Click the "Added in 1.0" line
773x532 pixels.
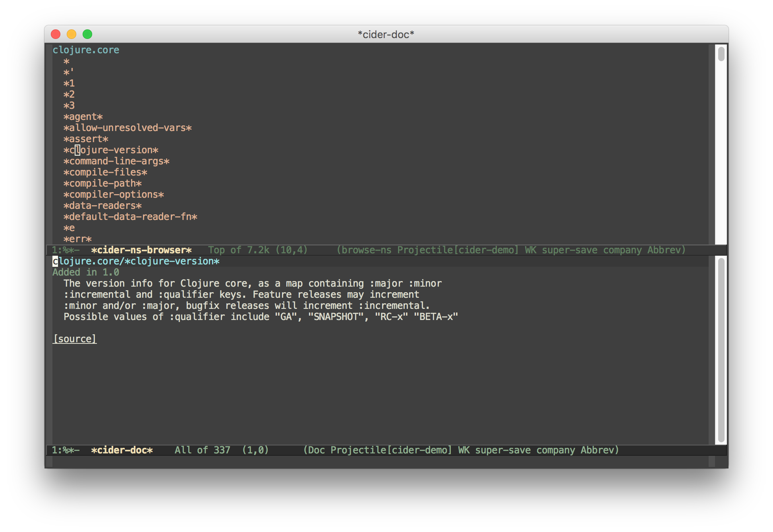click(86, 272)
